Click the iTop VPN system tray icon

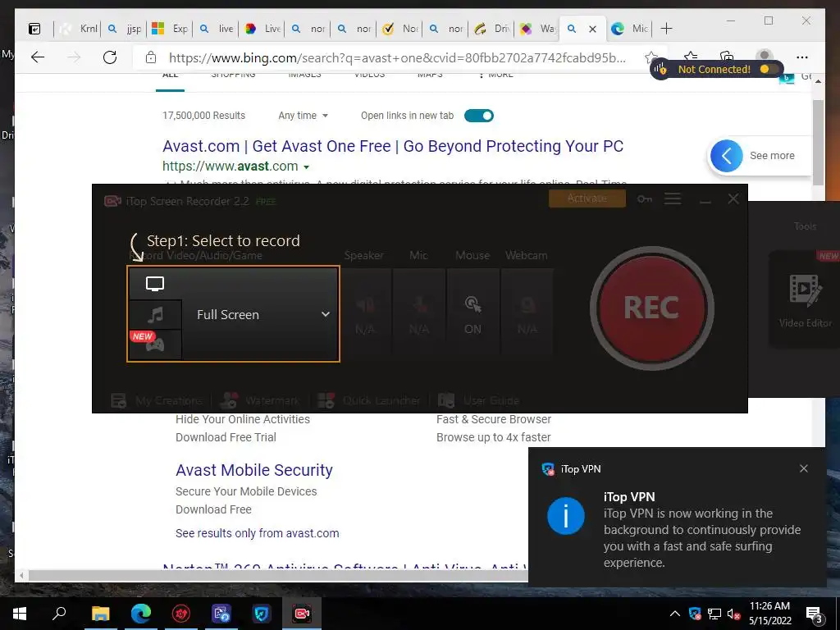[x=695, y=614]
